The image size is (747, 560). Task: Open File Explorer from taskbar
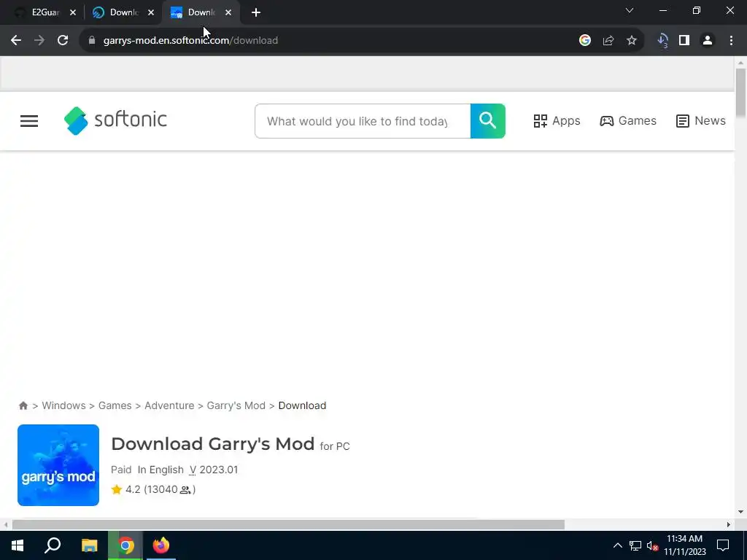pos(89,545)
